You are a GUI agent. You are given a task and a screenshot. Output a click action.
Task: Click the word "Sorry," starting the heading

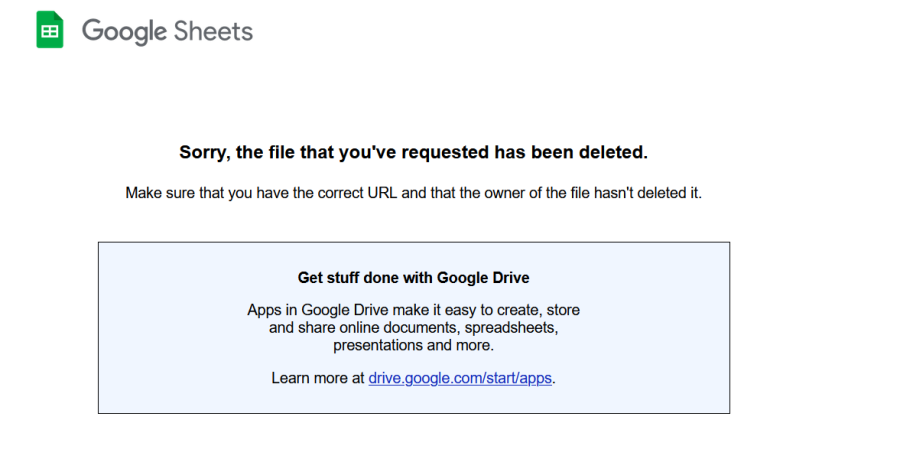coord(205,152)
